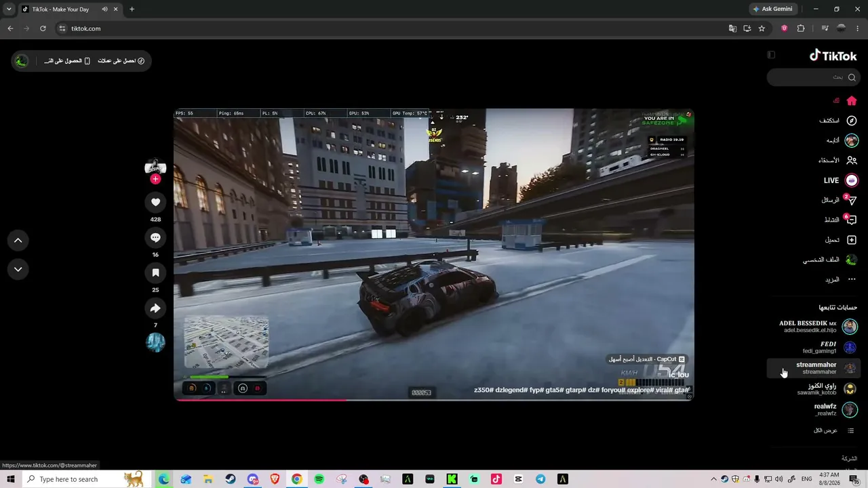Share the video with the arrow icon
868x488 pixels.
[x=155, y=308]
